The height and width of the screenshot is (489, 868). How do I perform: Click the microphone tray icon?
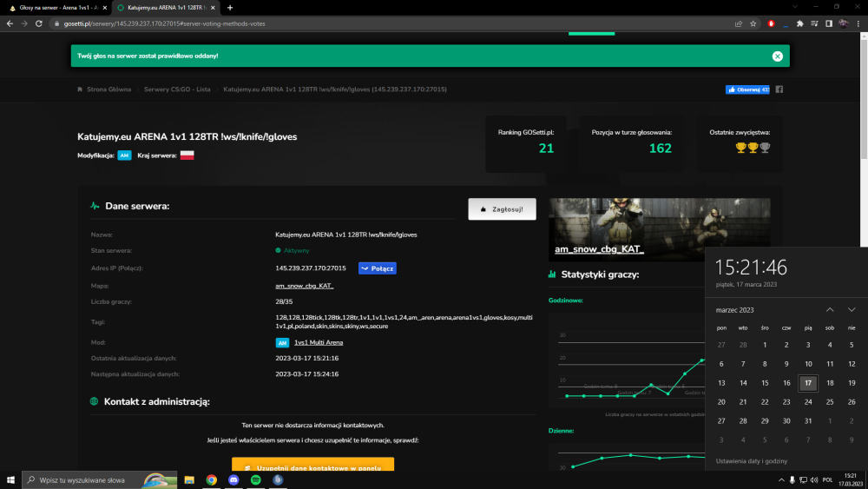click(792, 480)
